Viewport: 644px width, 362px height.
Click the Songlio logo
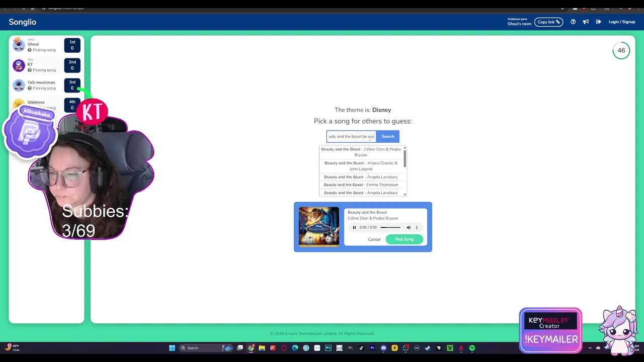coord(22,22)
